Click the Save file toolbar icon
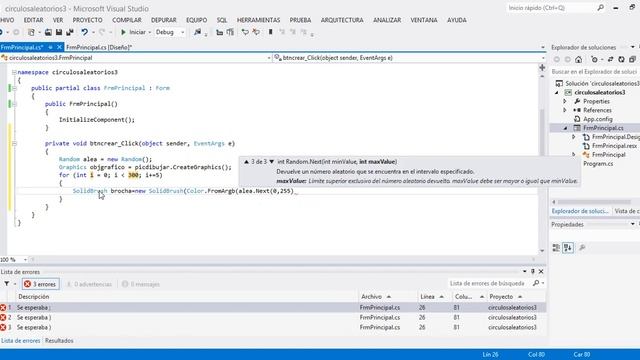The width and height of the screenshot is (640, 360). point(59,32)
